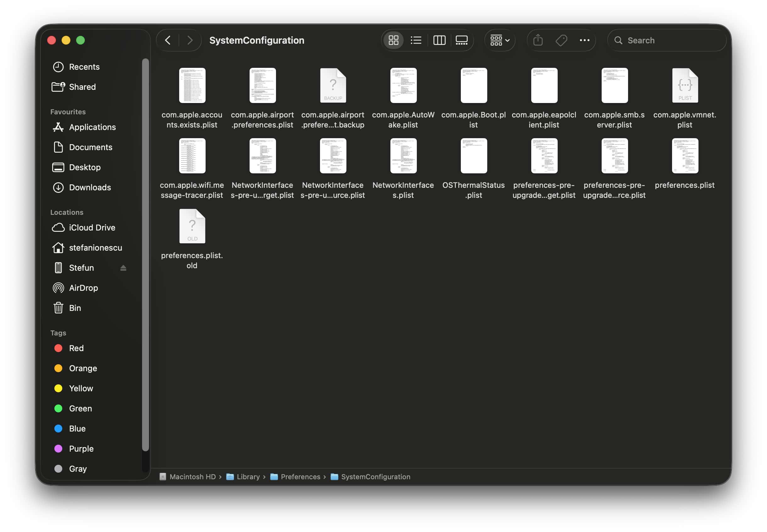Go to Macintosh HD in path bar
The image size is (767, 532).
pos(187,477)
